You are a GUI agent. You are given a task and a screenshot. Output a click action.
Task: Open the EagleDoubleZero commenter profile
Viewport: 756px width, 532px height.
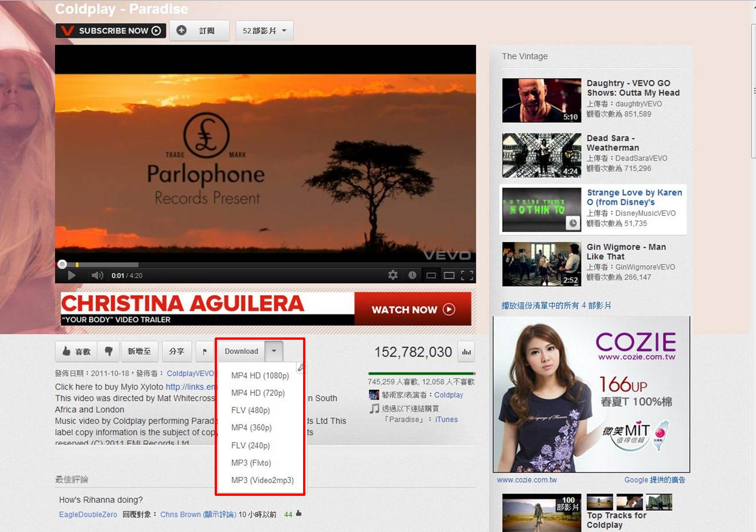click(x=88, y=514)
